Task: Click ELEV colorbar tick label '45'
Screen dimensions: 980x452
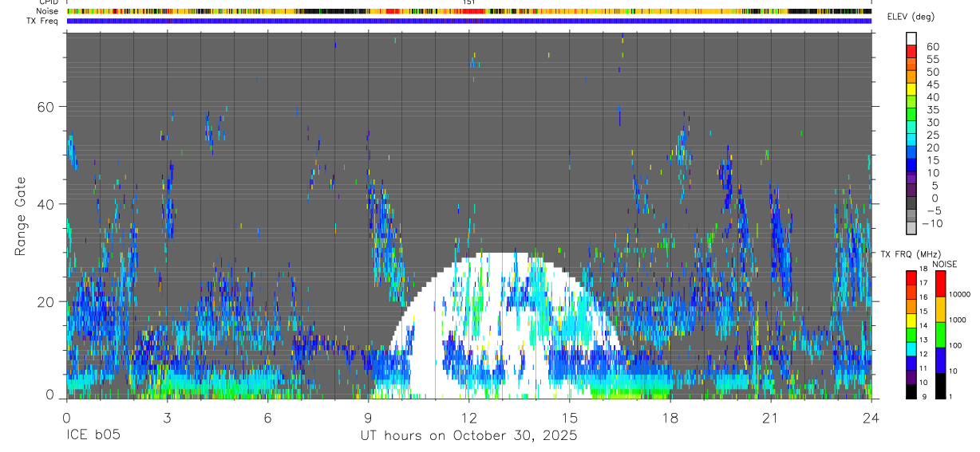Action: [933, 85]
